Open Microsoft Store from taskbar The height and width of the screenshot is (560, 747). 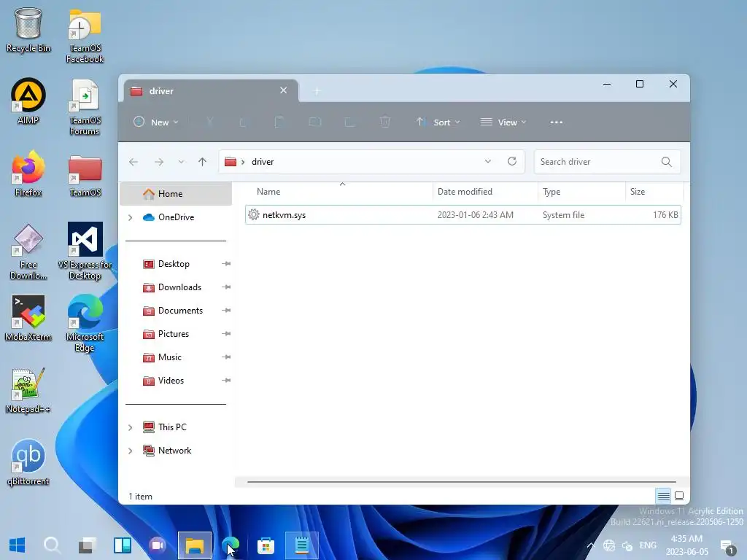[266, 545]
